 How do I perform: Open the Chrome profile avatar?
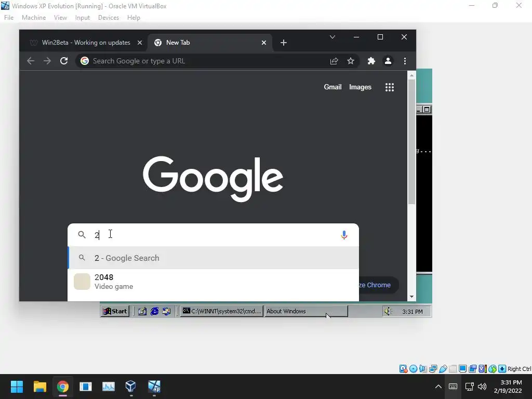[x=388, y=61]
